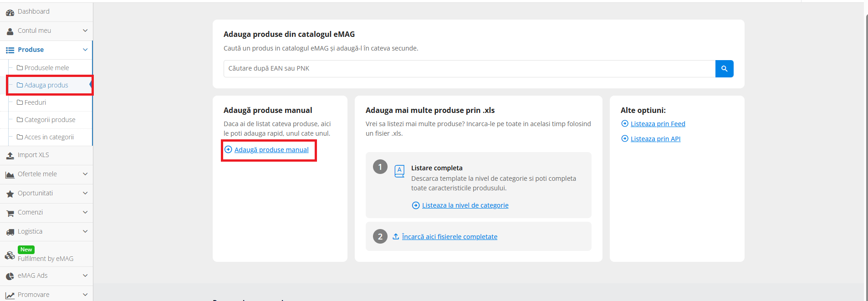Click the Fulfilment by eMAG boxes icon
This screenshot has height=301, width=868.
pos(10,255)
